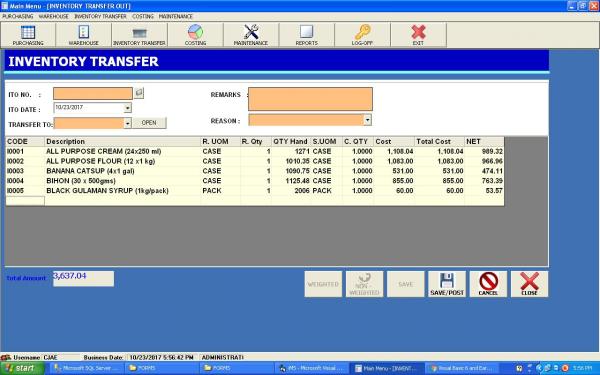Open the Purchasing toolbar icon
The width and height of the screenshot is (600, 375).
tap(28, 35)
